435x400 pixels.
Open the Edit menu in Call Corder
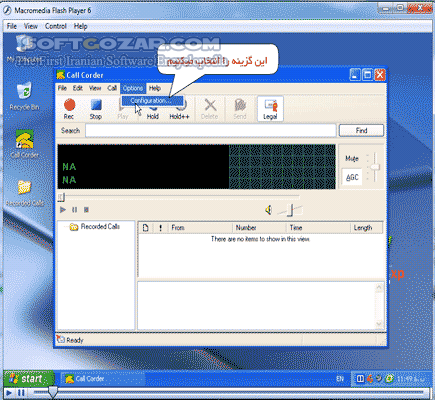[78, 88]
